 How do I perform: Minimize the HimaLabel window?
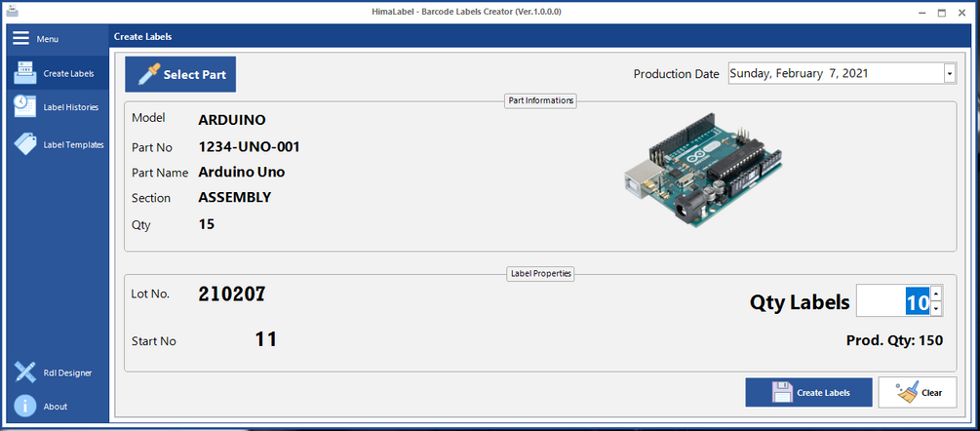tap(921, 13)
